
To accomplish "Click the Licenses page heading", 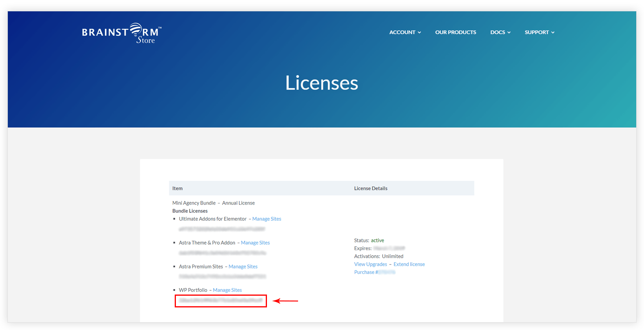I will point(322,83).
